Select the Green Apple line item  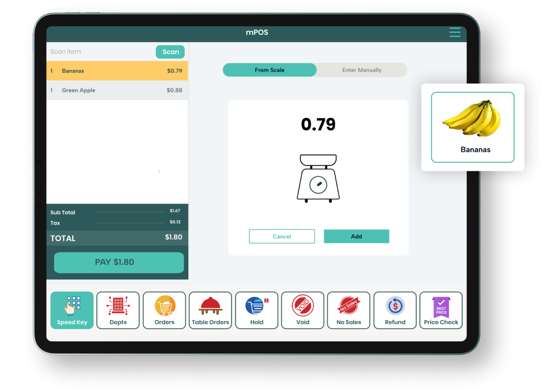pos(117,90)
